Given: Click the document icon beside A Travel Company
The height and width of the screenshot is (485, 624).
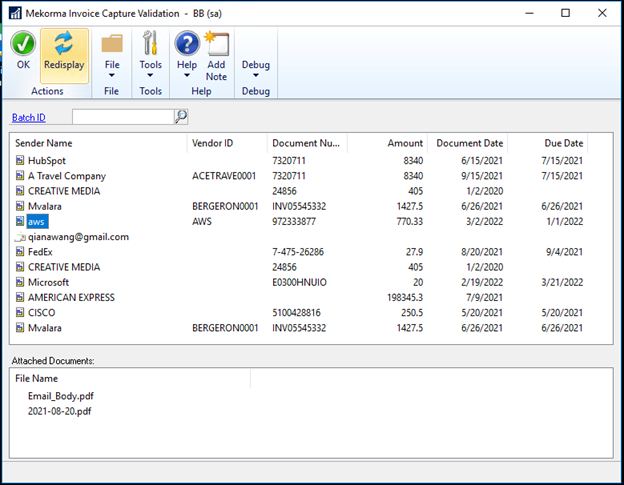Looking at the screenshot, I should [20, 175].
